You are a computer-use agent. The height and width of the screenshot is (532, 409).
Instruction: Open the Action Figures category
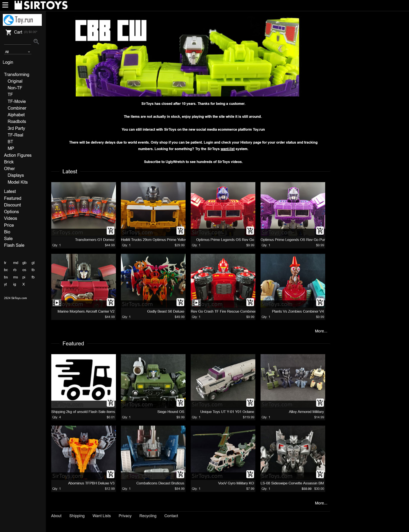click(17, 155)
